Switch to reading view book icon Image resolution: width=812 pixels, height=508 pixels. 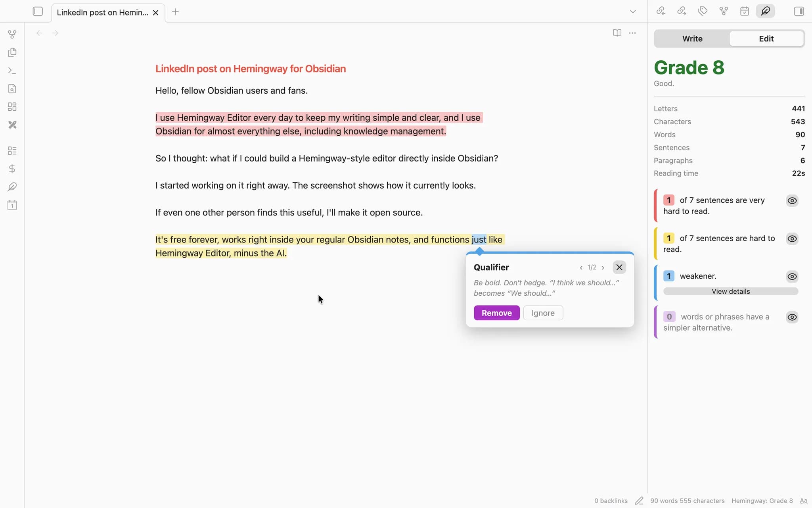(617, 33)
